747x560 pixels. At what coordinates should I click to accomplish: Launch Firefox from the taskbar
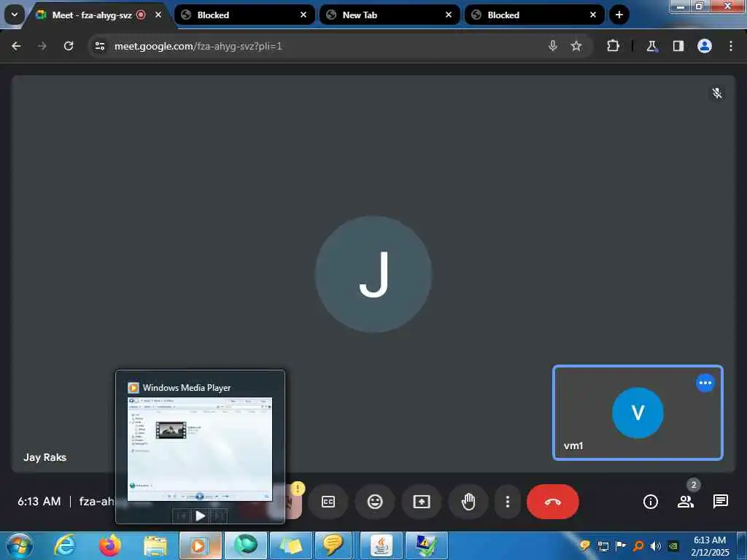pyautogui.click(x=110, y=545)
